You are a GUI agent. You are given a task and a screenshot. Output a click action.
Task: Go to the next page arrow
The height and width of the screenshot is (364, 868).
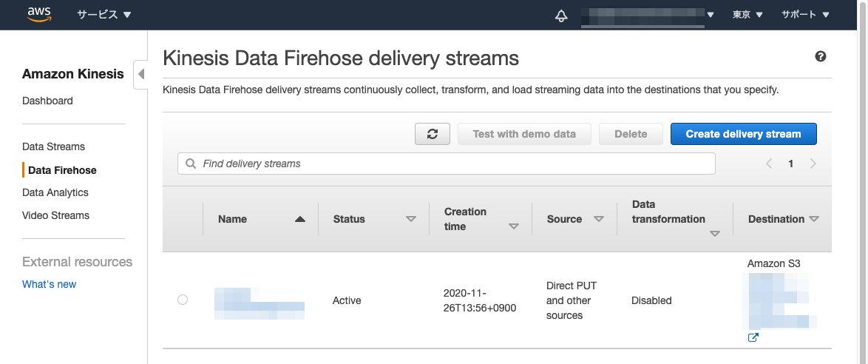point(813,164)
